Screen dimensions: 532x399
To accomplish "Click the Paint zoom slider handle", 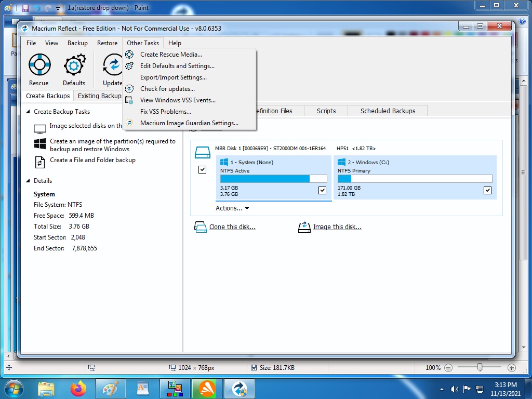I will (x=480, y=367).
